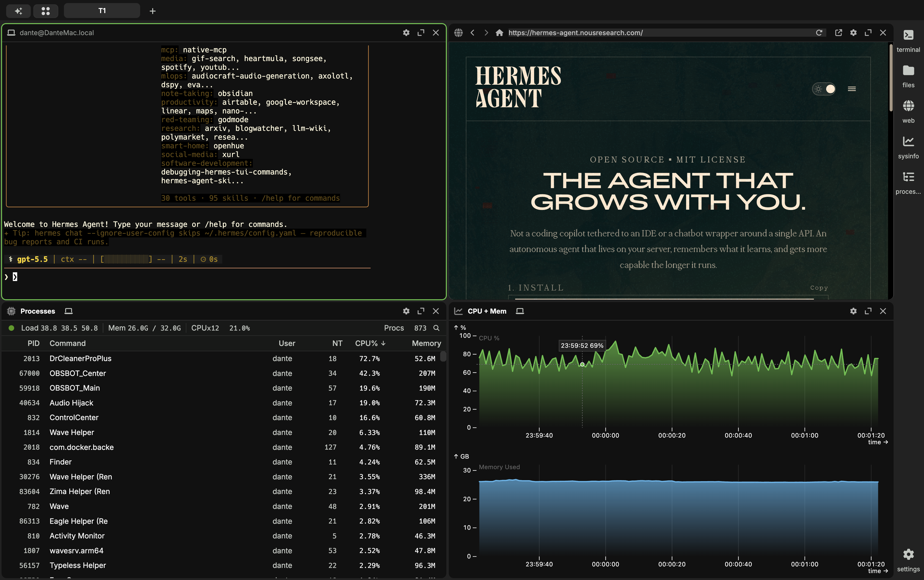Screen dimensions: 924x580
Task: Sort processes by User column
Action: pyautogui.click(x=287, y=343)
